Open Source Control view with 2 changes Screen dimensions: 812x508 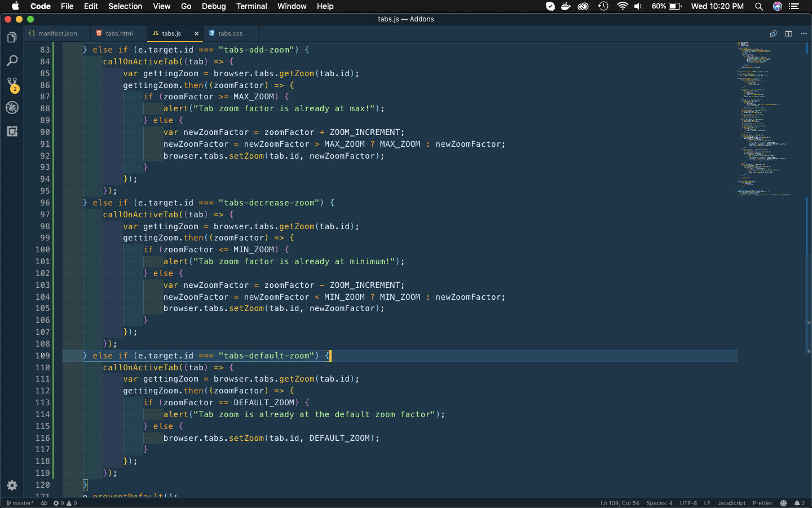[x=12, y=85]
